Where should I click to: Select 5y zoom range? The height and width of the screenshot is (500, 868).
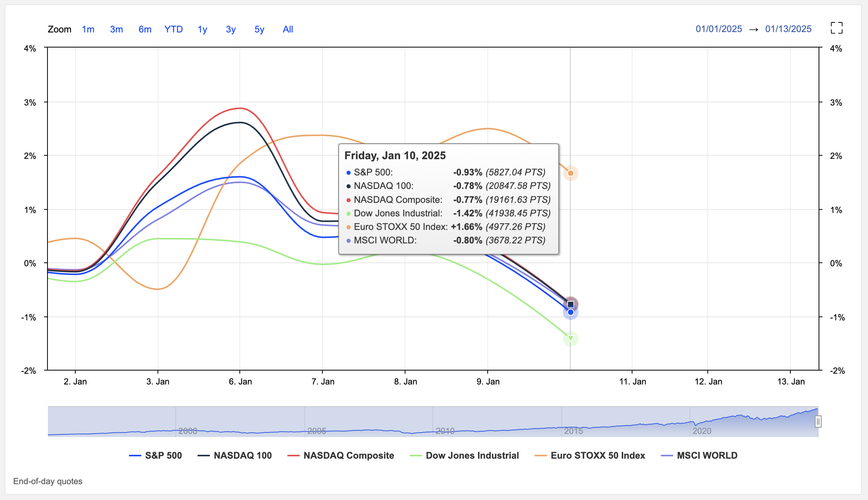click(x=259, y=29)
